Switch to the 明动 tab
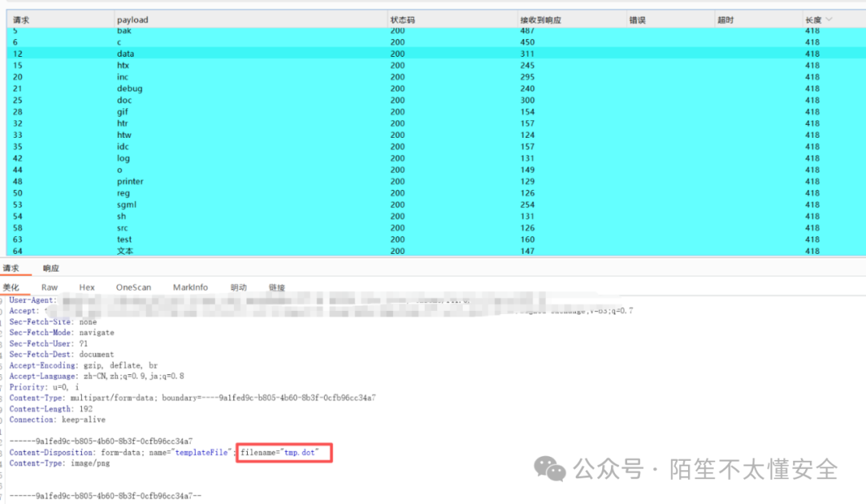Image resolution: width=866 pixels, height=504 pixels. click(x=239, y=288)
